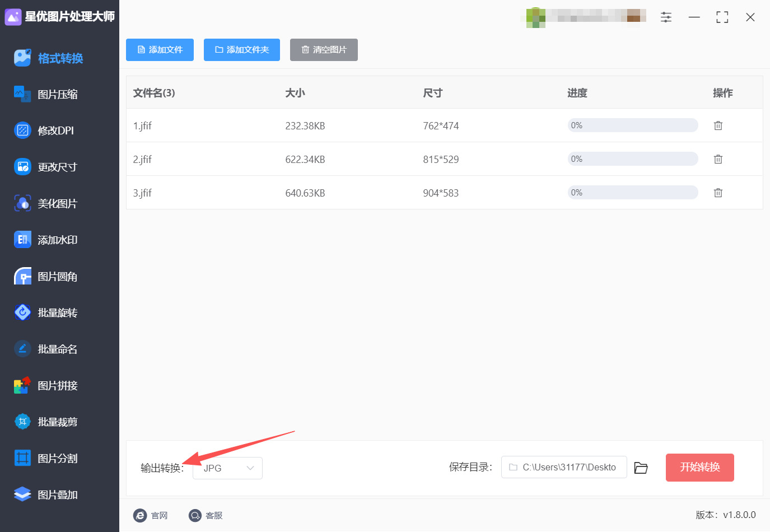The image size is (770, 532).
Task: Start conversion with 开始转换 button
Action: 700,468
